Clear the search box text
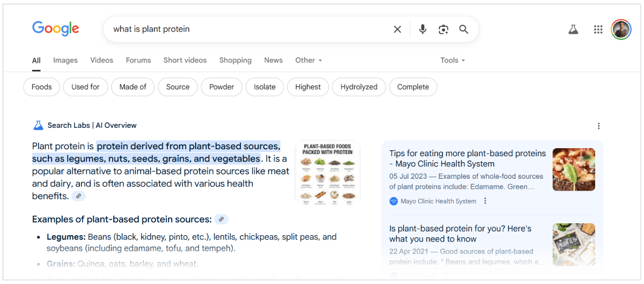644x284 pixels. click(397, 30)
